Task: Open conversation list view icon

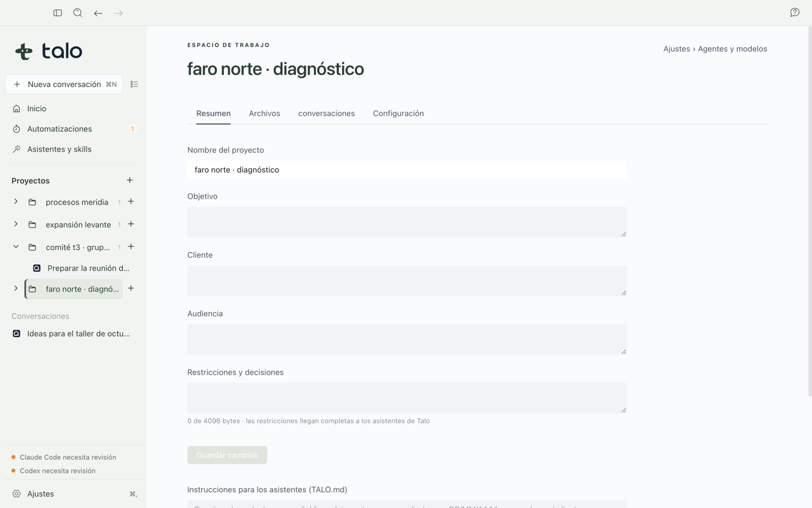Action: [134, 84]
